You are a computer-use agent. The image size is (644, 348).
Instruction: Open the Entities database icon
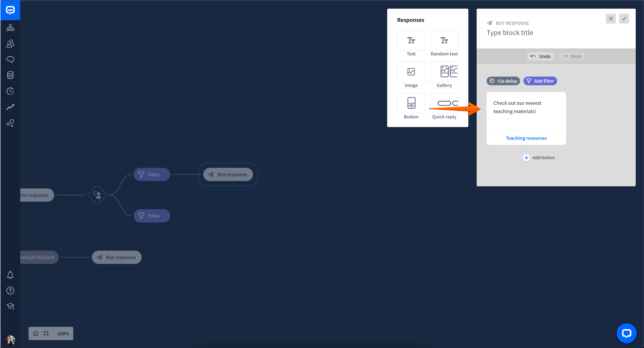(10, 75)
